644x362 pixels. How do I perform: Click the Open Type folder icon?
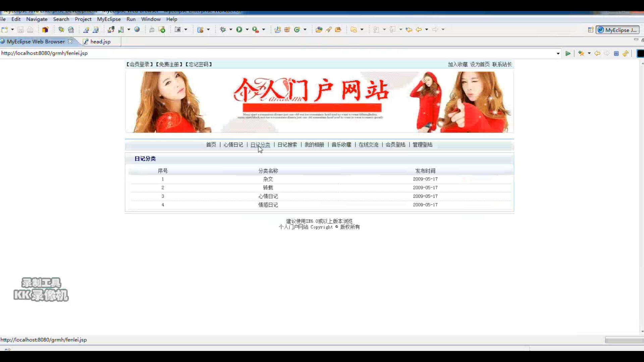(319, 29)
